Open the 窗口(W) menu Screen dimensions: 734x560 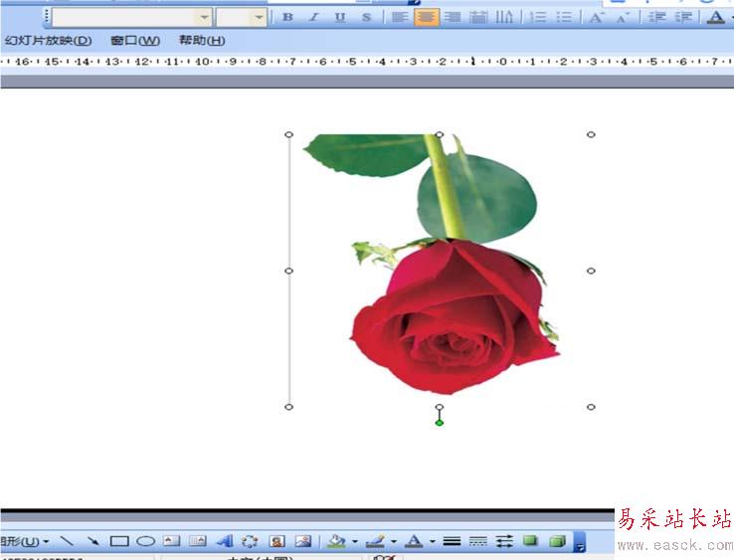click(135, 41)
